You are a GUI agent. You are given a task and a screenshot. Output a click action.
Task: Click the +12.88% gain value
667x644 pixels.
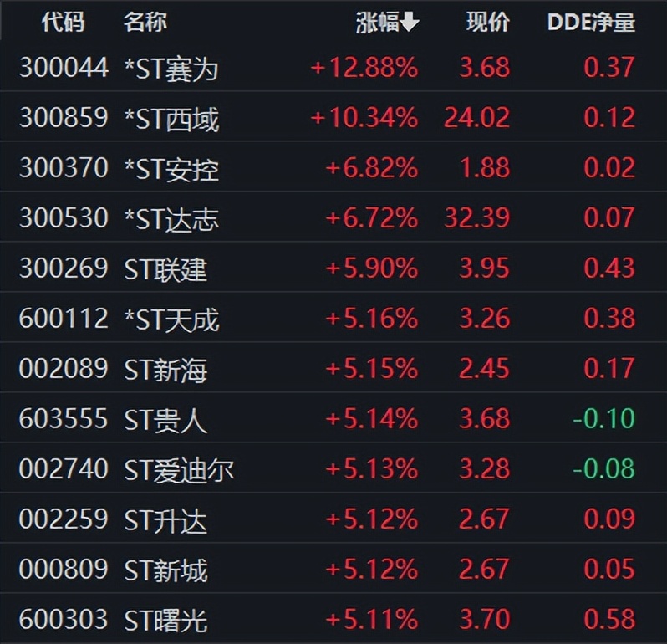pos(364,68)
